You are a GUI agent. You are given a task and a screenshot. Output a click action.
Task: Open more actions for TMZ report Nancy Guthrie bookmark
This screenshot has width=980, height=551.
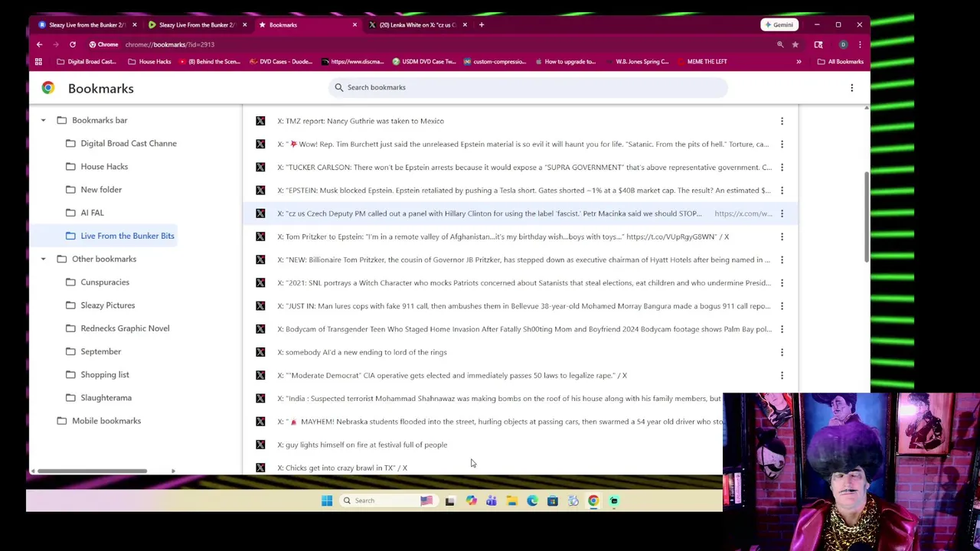pyautogui.click(x=782, y=121)
